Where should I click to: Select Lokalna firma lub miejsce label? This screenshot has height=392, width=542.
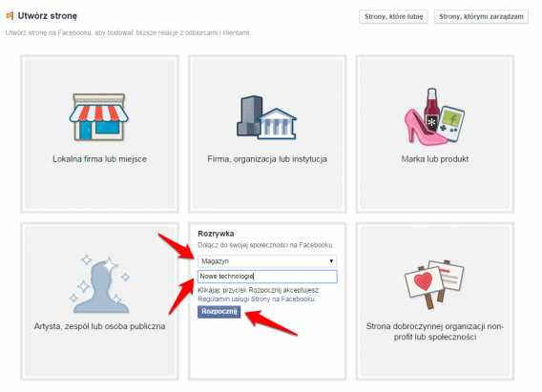pyautogui.click(x=99, y=159)
